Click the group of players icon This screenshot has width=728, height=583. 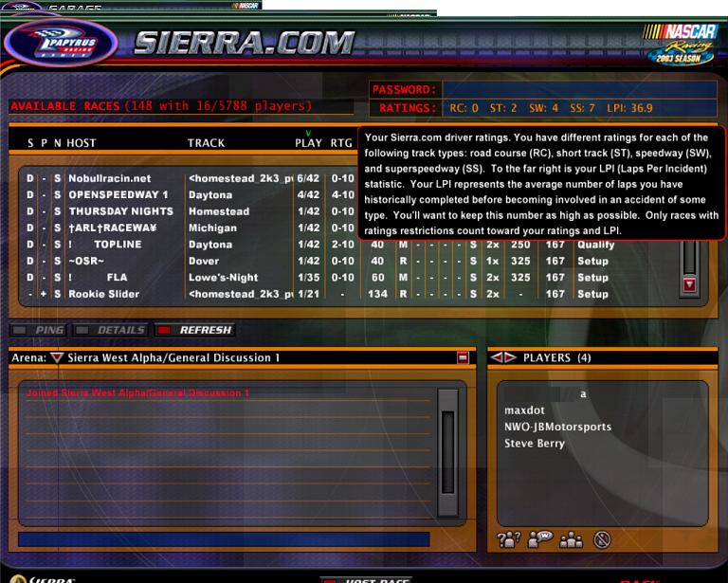pyautogui.click(x=571, y=539)
